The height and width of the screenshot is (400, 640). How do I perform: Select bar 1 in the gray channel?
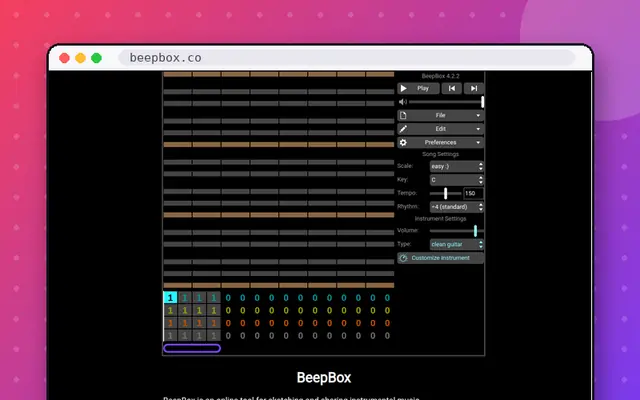tap(170, 336)
